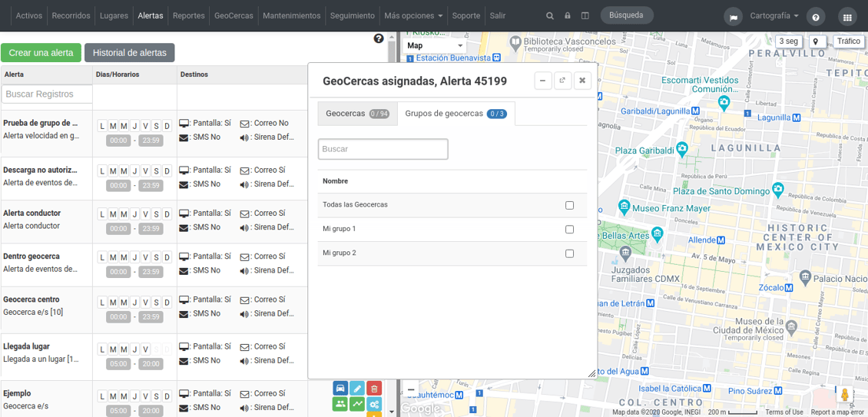Open the Recorridos menu
The width and height of the screenshot is (868, 417).
click(x=71, y=16)
